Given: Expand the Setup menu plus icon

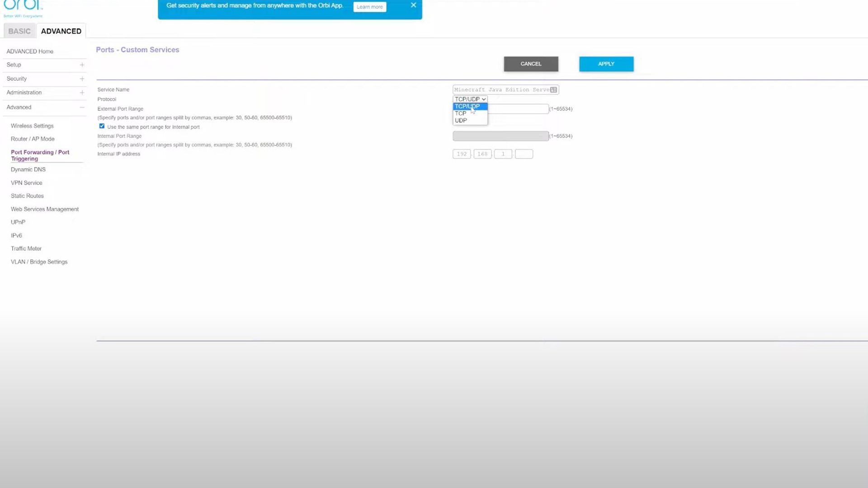Looking at the screenshot, I should 82,65.
